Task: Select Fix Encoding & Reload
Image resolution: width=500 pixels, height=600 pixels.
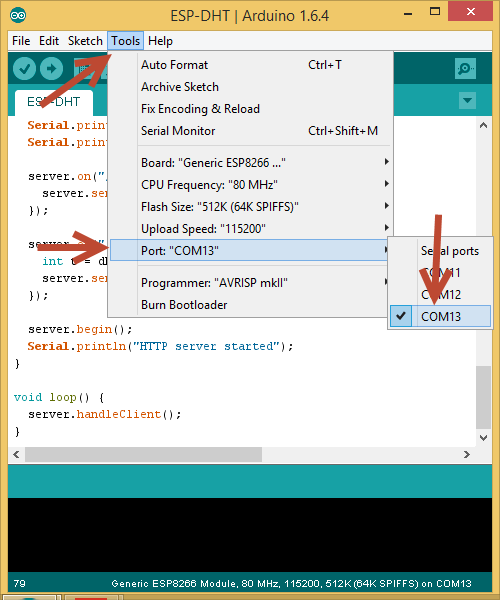Action: (251, 109)
